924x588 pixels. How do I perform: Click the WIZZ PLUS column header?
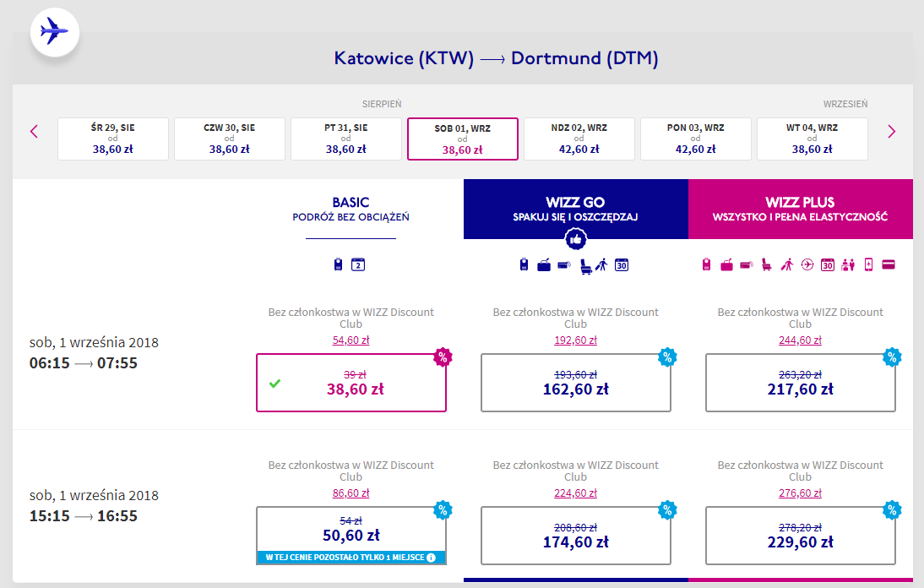point(800,209)
